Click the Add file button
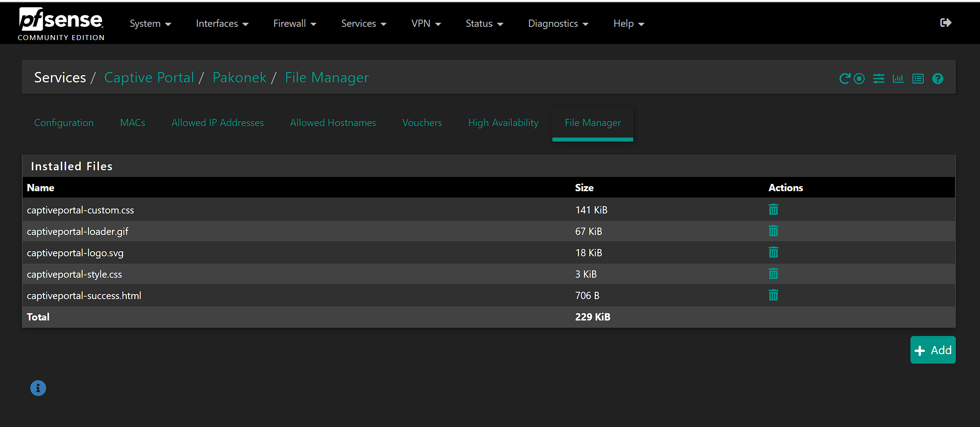This screenshot has height=427, width=980. click(x=933, y=350)
